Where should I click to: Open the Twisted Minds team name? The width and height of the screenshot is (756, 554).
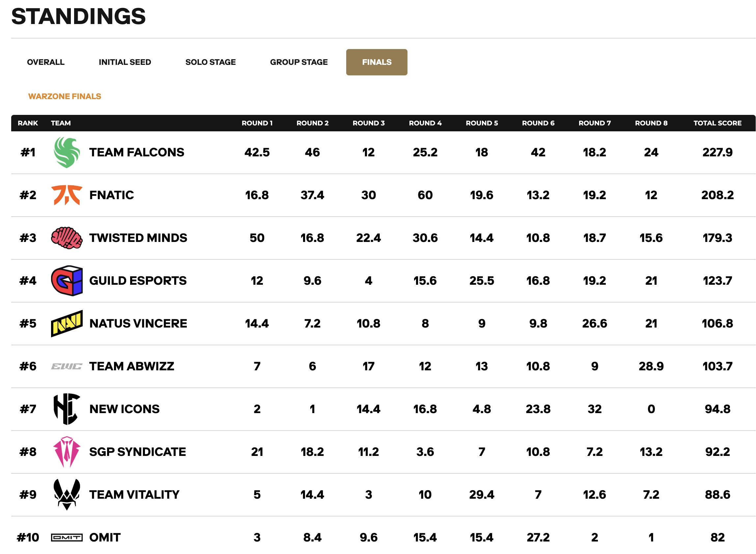tap(138, 238)
